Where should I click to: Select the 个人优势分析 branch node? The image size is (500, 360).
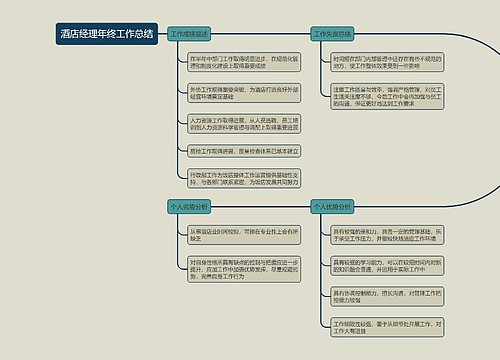click(x=332, y=207)
